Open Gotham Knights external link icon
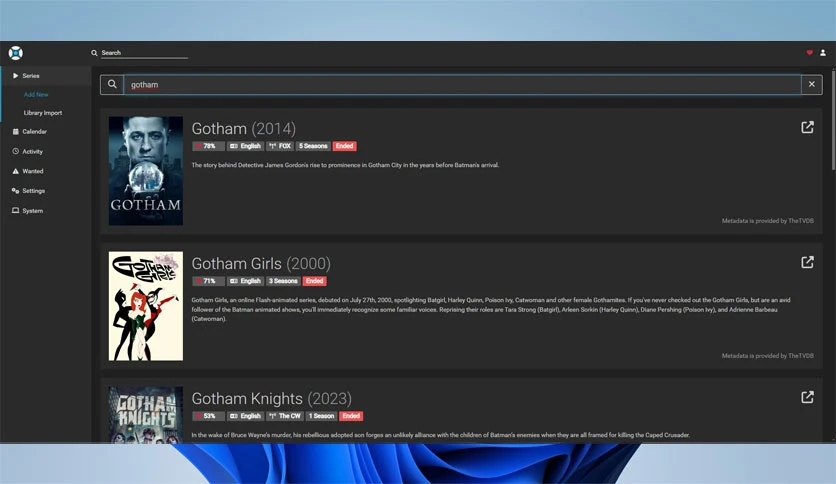 pyautogui.click(x=807, y=397)
